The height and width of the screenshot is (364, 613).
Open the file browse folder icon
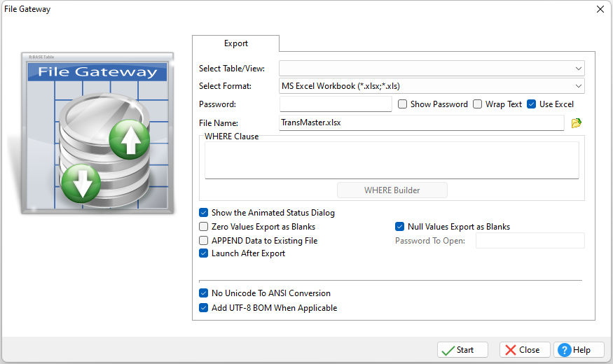577,123
